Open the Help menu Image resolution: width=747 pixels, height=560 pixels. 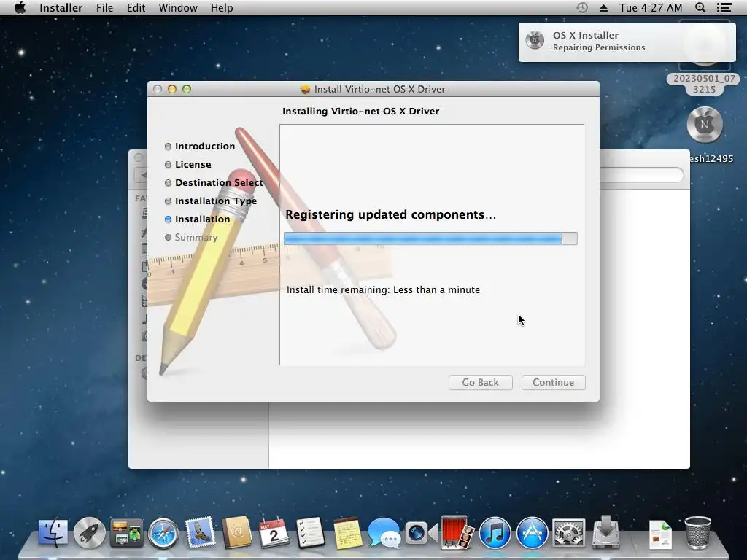pos(222,7)
